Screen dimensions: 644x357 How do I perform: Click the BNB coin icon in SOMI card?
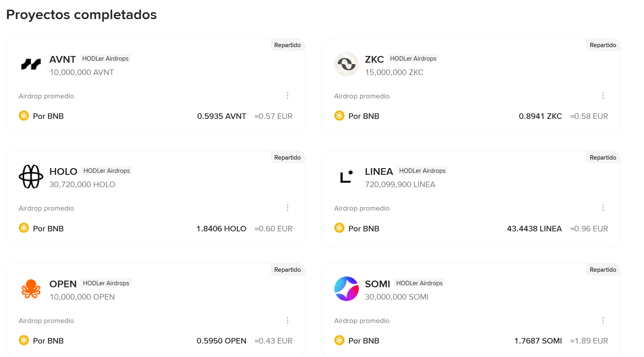click(x=339, y=340)
